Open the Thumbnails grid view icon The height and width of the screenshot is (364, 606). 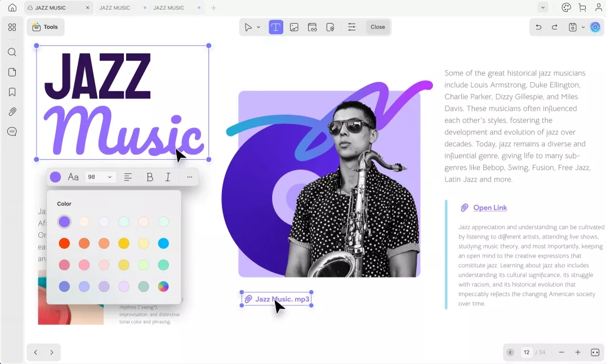pyautogui.click(x=12, y=27)
